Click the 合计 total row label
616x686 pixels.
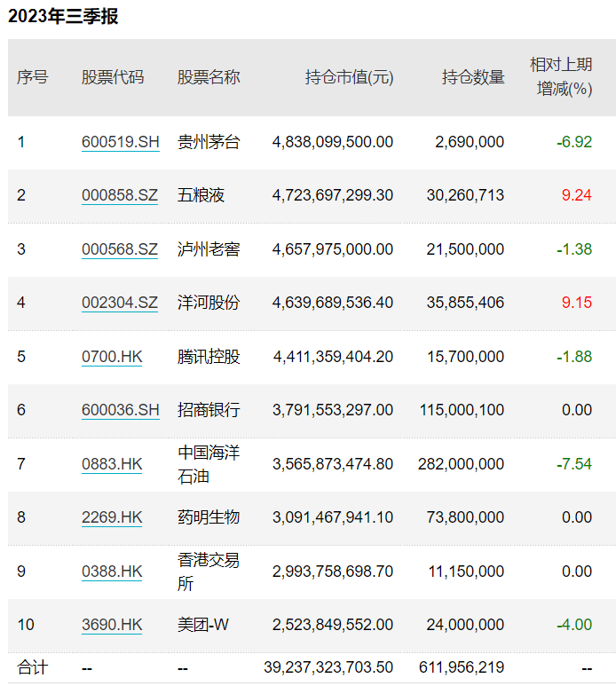tap(33, 667)
